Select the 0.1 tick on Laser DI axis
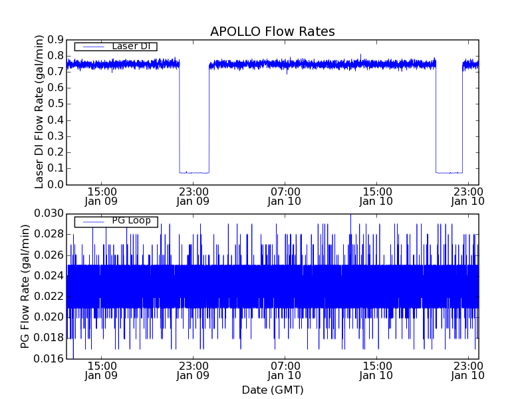Screen dimensions: 532x399 [x=56, y=169]
